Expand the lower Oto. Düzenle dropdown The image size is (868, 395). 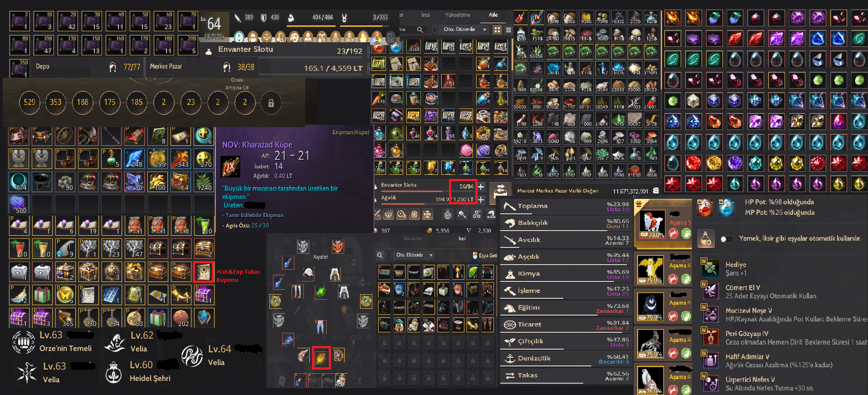pyautogui.click(x=431, y=255)
